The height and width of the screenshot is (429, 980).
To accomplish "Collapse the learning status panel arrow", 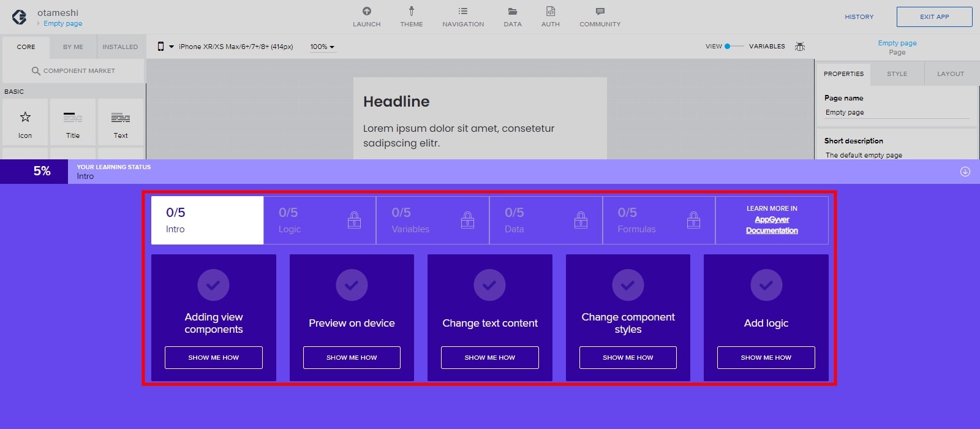I will coord(965,172).
